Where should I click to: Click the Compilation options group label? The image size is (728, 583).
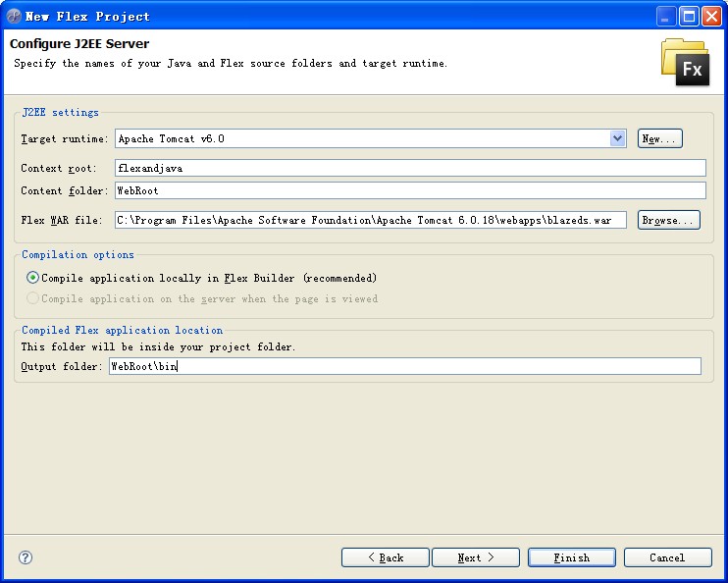click(x=78, y=254)
